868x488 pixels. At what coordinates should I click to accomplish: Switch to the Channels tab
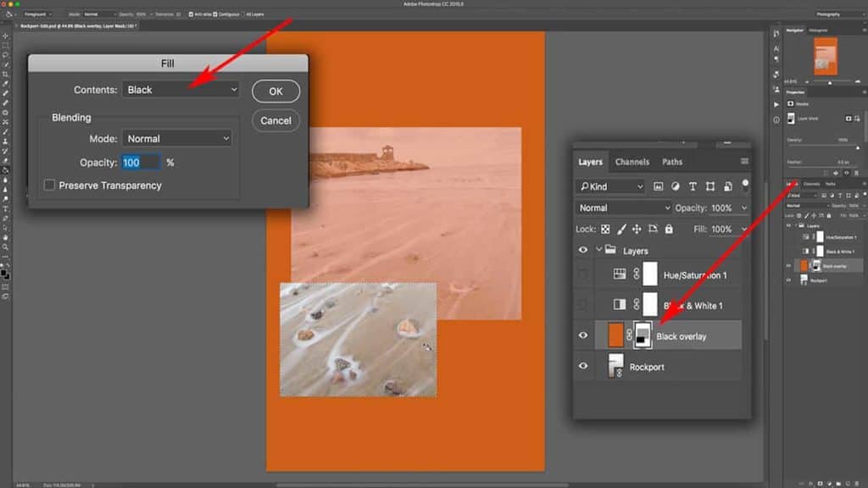(x=631, y=161)
